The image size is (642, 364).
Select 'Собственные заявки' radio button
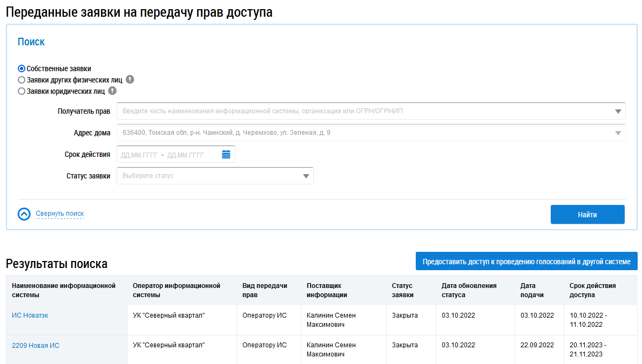22,68
